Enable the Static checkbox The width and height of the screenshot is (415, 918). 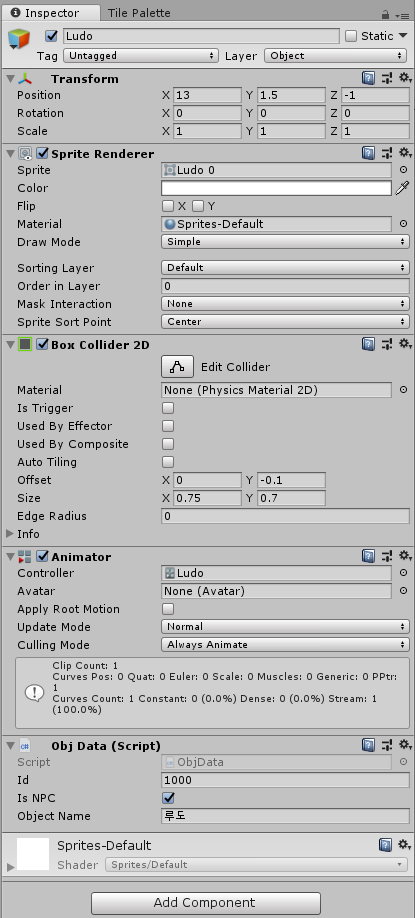pyautogui.click(x=351, y=36)
